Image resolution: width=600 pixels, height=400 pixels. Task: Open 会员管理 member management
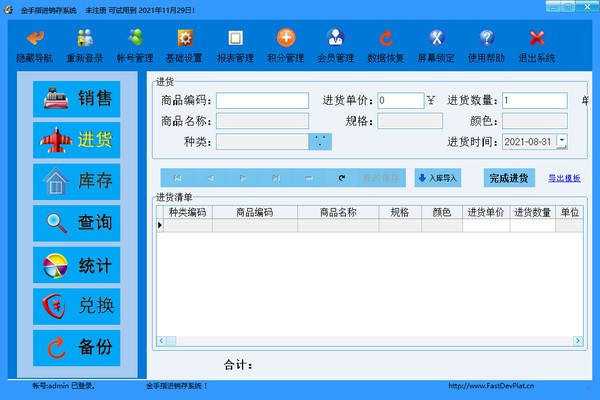coord(336,45)
